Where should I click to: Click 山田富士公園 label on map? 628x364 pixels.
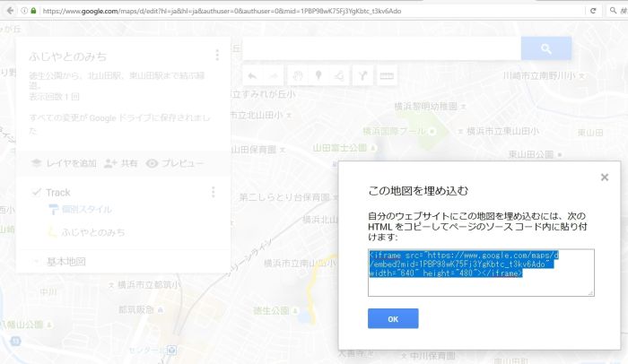pos(340,148)
